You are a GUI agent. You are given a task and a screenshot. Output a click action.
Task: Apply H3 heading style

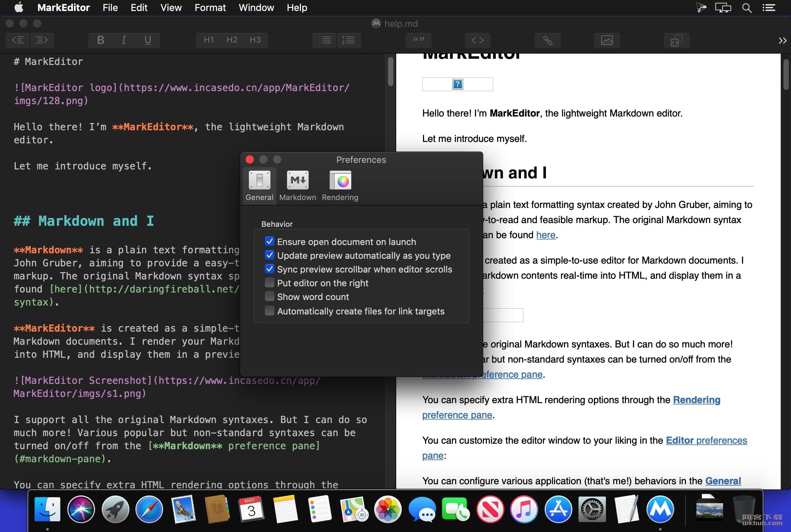(255, 40)
